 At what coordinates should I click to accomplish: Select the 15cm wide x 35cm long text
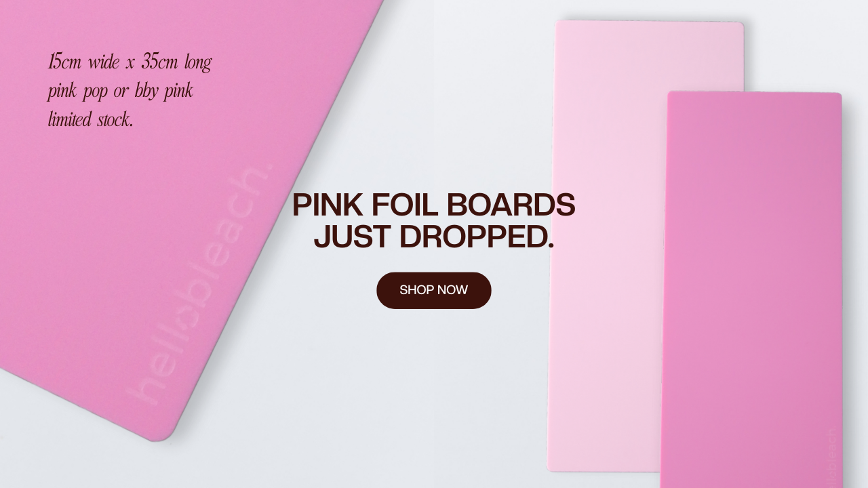tap(130, 62)
